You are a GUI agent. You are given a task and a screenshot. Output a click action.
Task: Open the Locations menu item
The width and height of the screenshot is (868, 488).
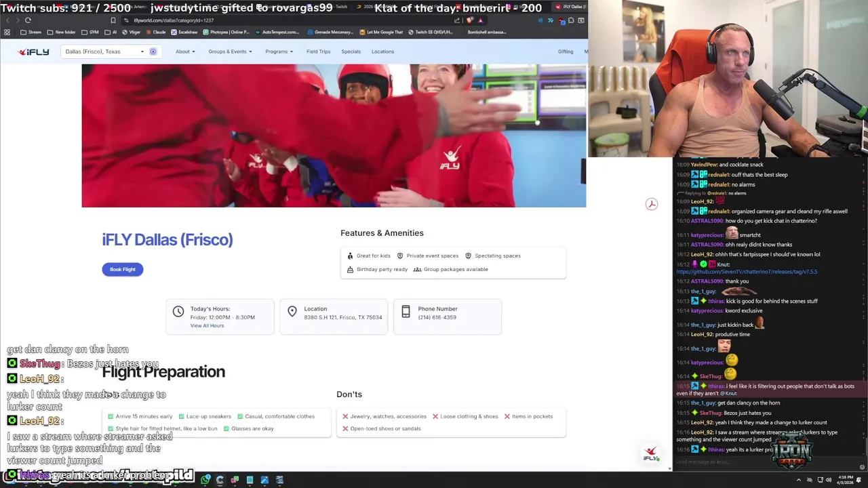382,52
